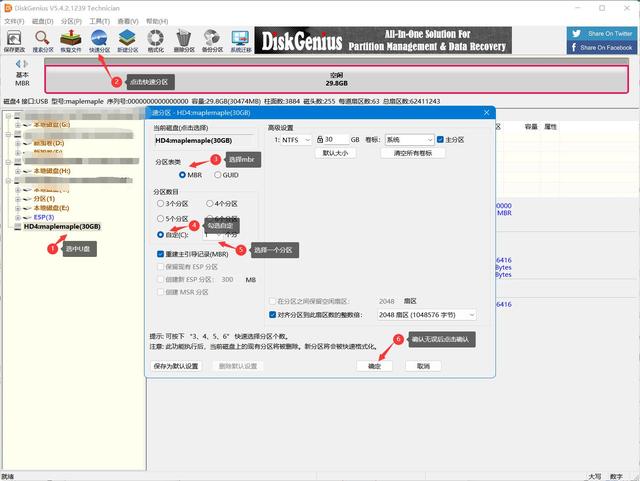Select 新加卷(D:) in the disk tree

pos(49,143)
